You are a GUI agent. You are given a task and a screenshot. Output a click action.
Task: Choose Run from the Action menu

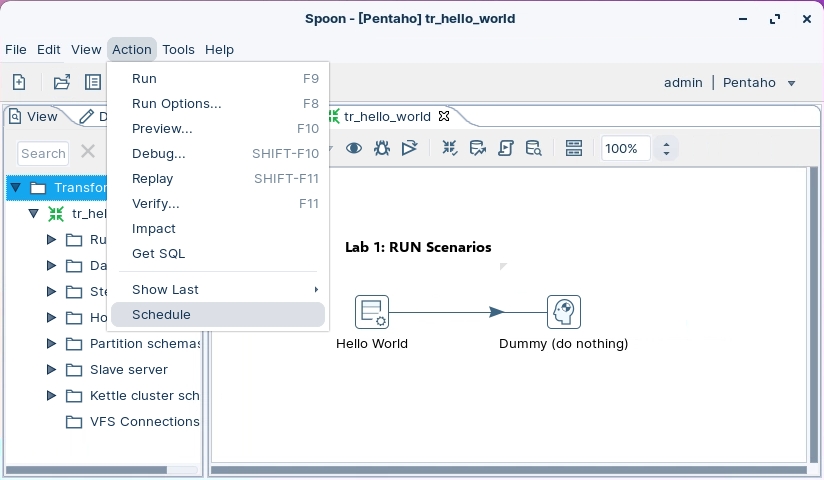coord(218,78)
